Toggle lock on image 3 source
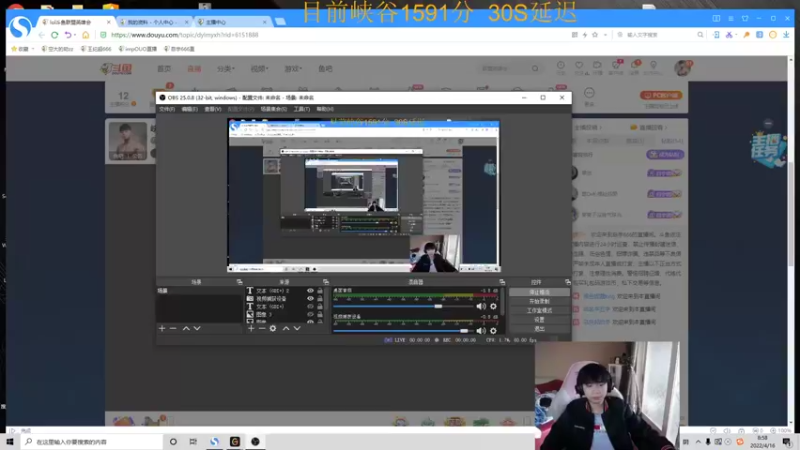This screenshot has height=450, width=800. coord(320,314)
